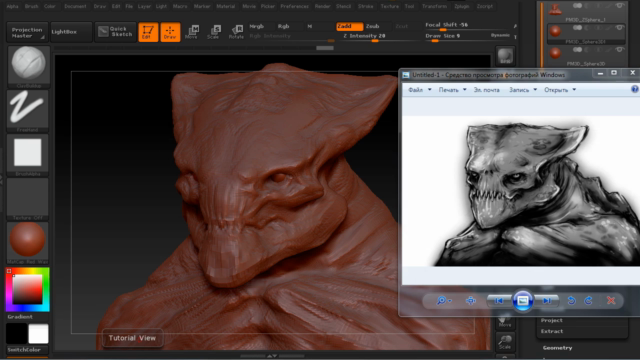
Task: Adjust the Focal Shift slider
Action: [467, 27]
